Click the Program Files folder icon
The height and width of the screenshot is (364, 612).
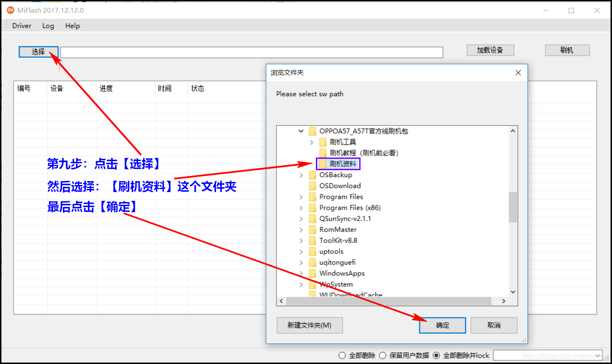(312, 197)
